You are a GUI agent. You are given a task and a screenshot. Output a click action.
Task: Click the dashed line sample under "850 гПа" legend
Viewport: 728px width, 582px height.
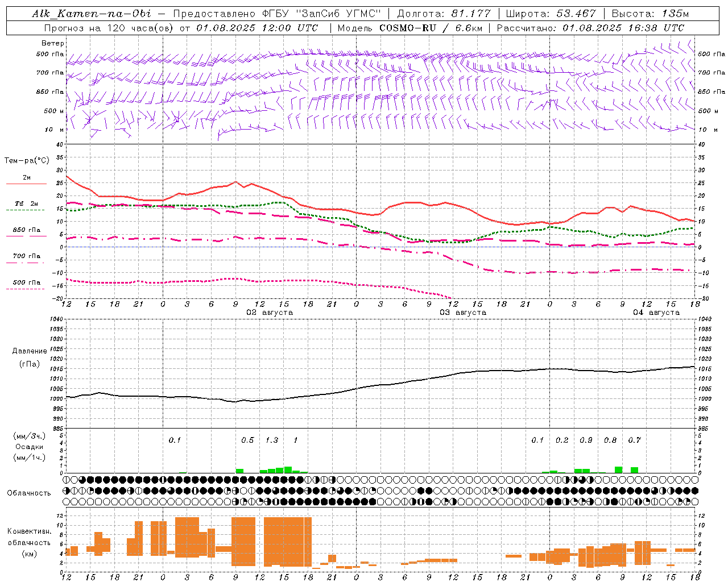click(26, 236)
